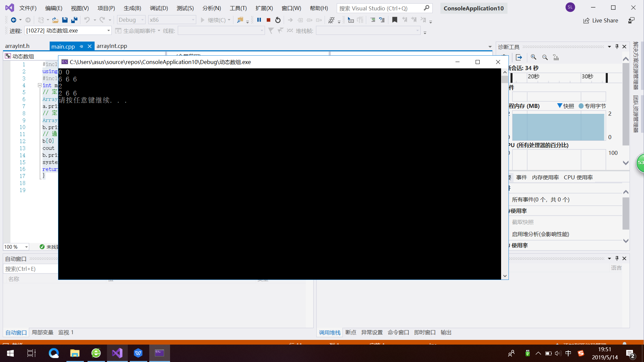Click zoom in icon in diagnostics panel
644x362 pixels.
(x=533, y=57)
